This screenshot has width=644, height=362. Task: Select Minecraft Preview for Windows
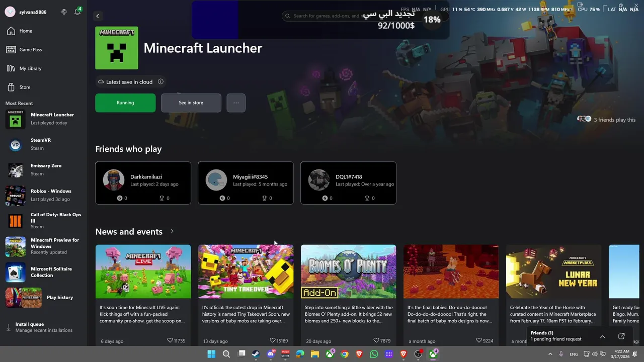[x=43, y=246]
